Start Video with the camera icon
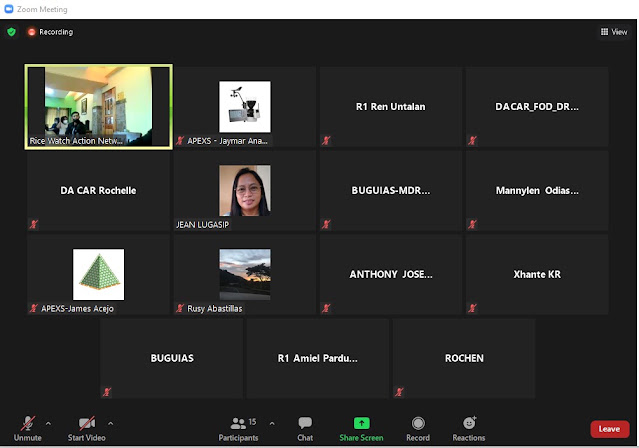 pyautogui.click(x=86, y=428)
